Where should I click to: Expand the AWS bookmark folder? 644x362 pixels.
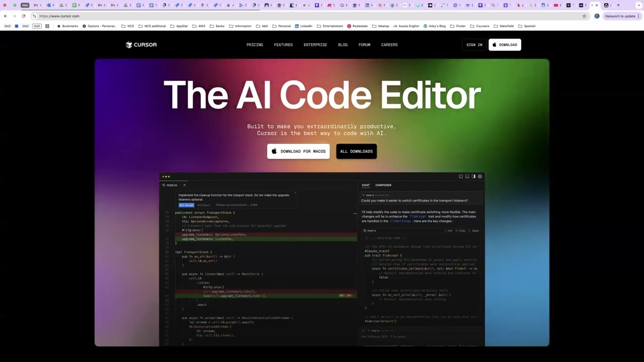(199, 26)
